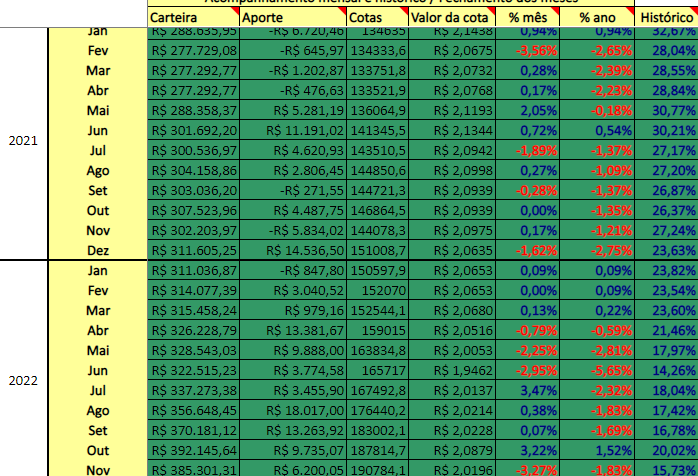Click aporte value -R$ 5.834,02
Image resolution: width=698 pixels, height=476 pixels.
click(x=293, y=231)
